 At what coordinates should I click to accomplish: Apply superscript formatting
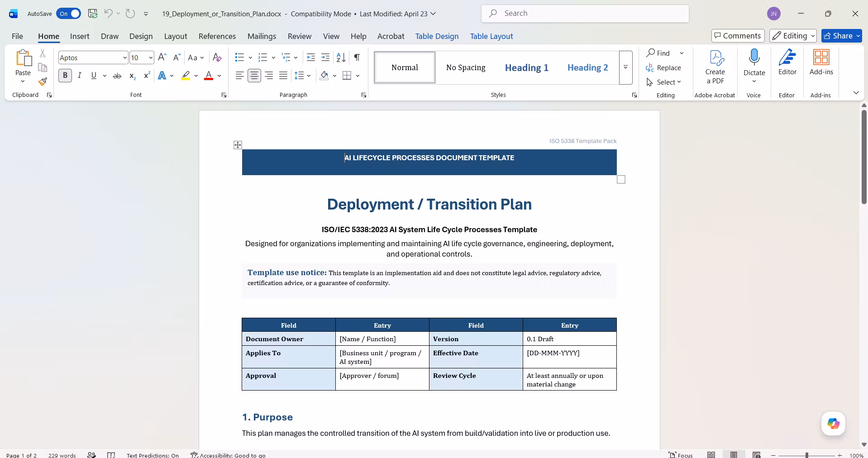pyautogui.click(x=147, y=76)
